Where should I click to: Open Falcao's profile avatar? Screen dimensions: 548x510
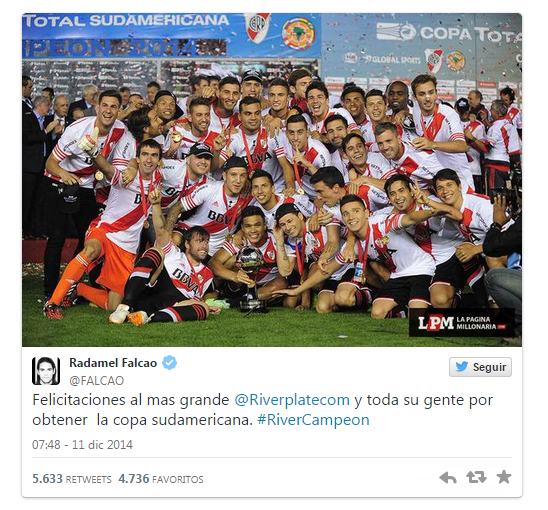coord(46,371)
